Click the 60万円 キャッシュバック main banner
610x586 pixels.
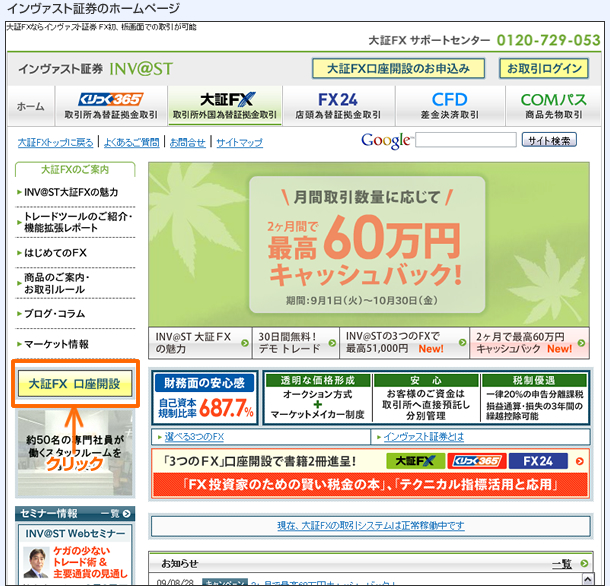click(368, 244)
